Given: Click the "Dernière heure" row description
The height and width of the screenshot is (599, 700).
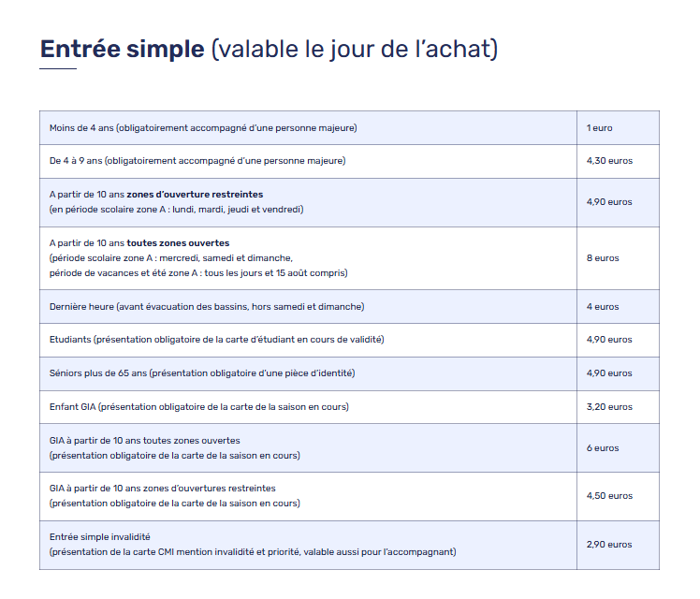Looking at the screenshot, I should pos(207,306).
